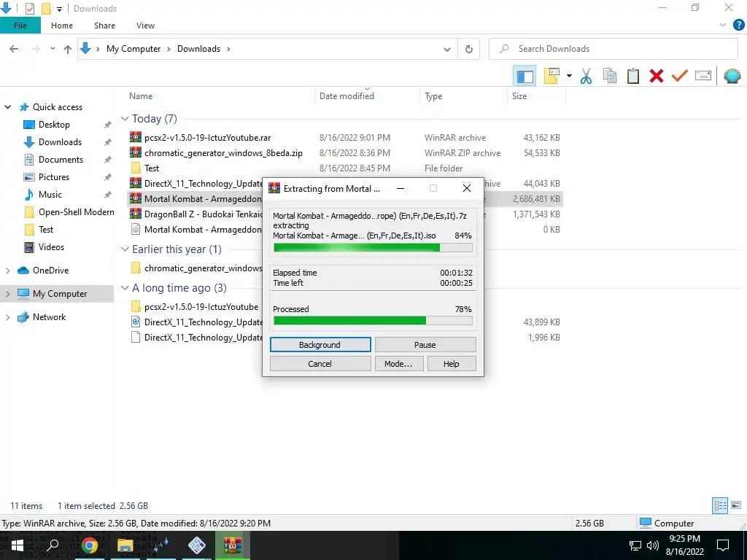The width and height of the screenshot is (747, 560).
Task: Select Pictures in the navigation pane
Action: click(54, 177)
